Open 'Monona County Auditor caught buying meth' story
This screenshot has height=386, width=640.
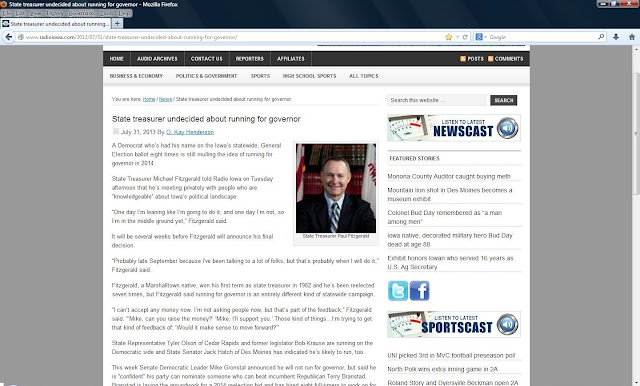click(449, 176)
